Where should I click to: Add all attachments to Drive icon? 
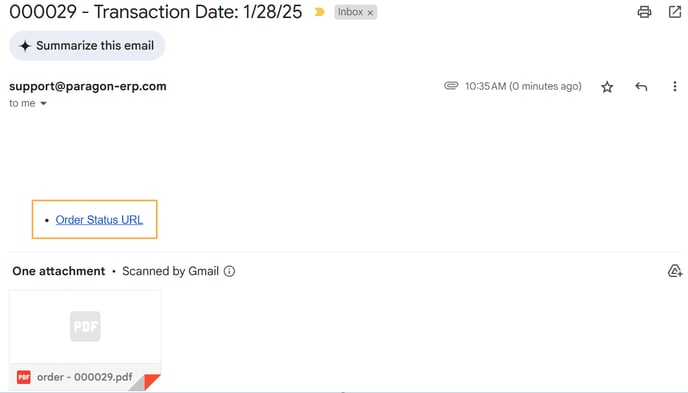point(674,272)
